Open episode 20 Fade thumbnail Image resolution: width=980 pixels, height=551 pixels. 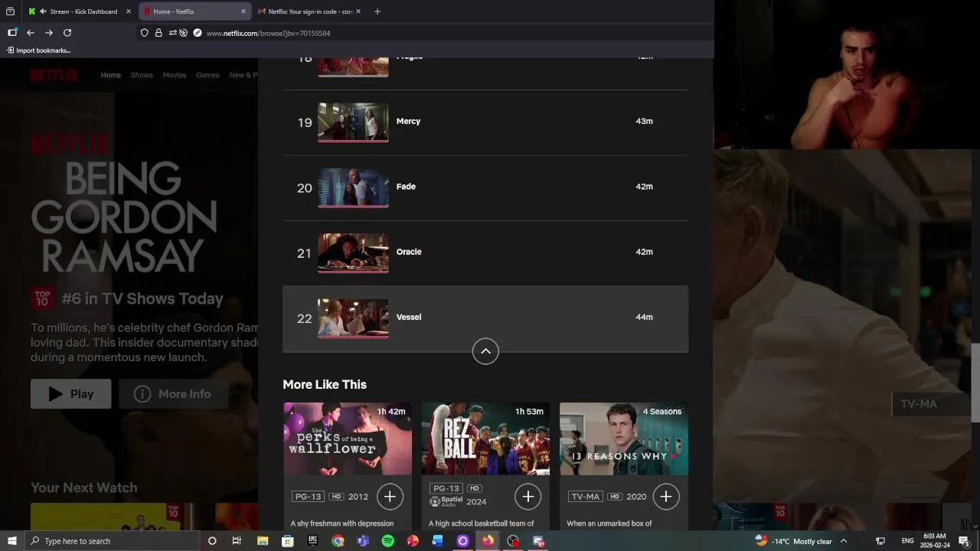[x=353, y=187]
